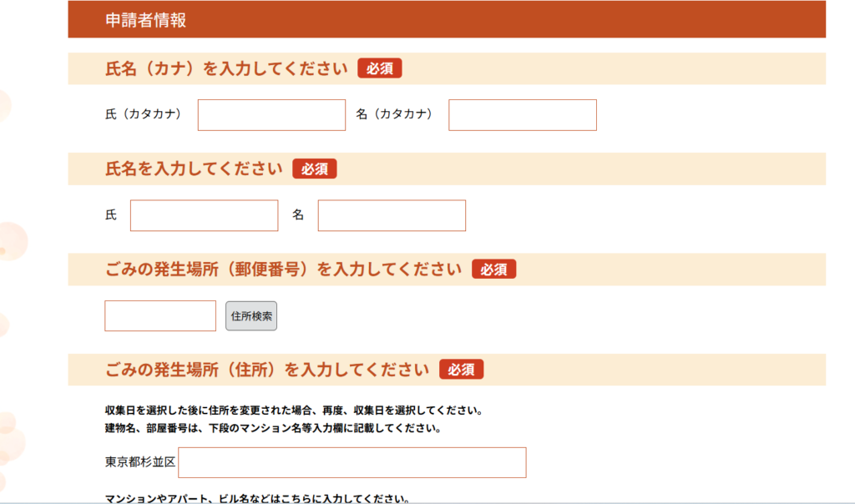The width and height of the screenshot is (855, 504).
Task: Click the 名（カタカナ） input field
Action: (523, 115)
